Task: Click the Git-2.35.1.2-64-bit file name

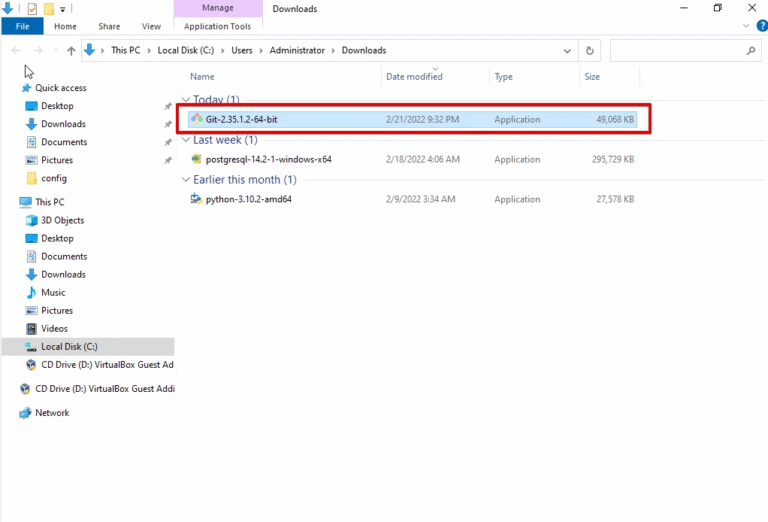Action: 241,119
